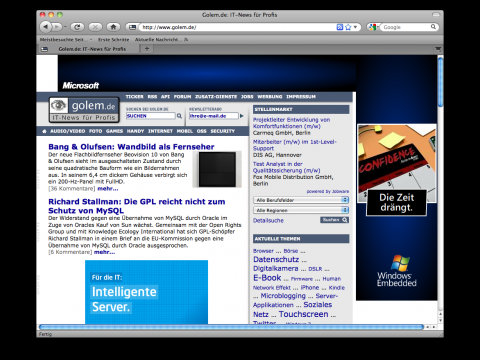
Task: Go to SECURITY category
Action: tap(223, 131)
